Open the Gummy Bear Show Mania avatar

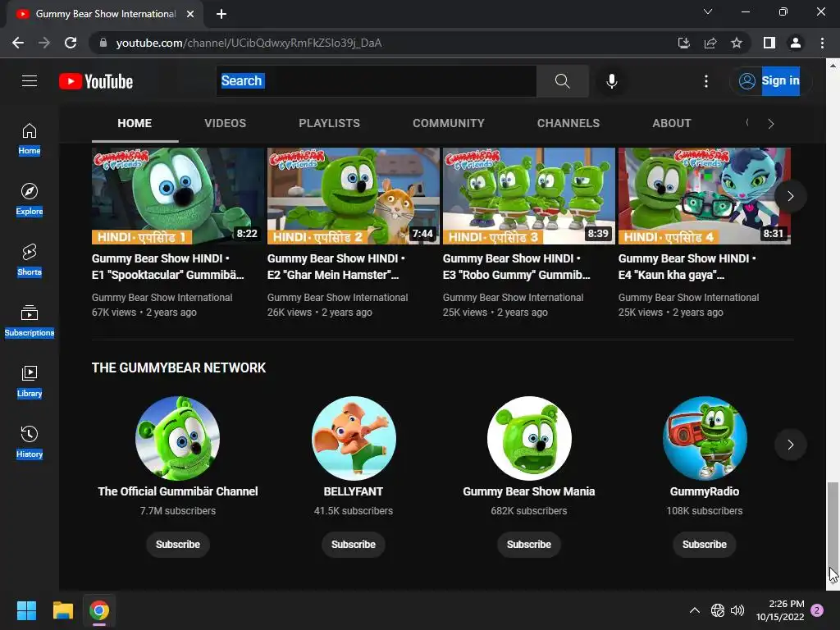(x=529, y=438)
